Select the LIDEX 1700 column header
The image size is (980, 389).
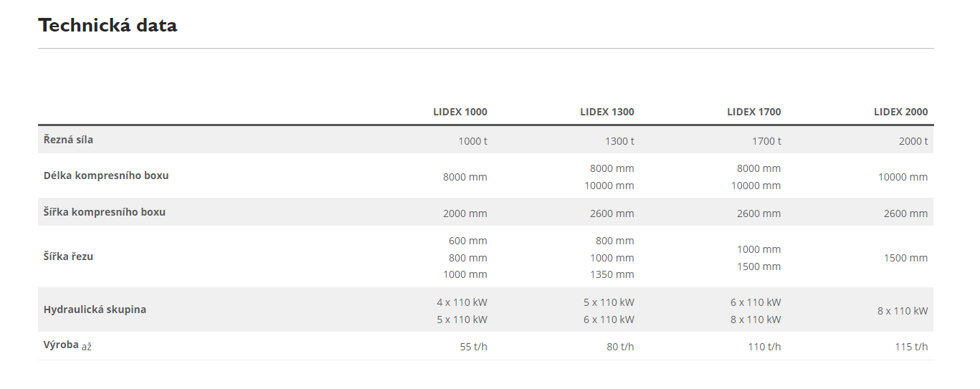(x=754, y=112)
